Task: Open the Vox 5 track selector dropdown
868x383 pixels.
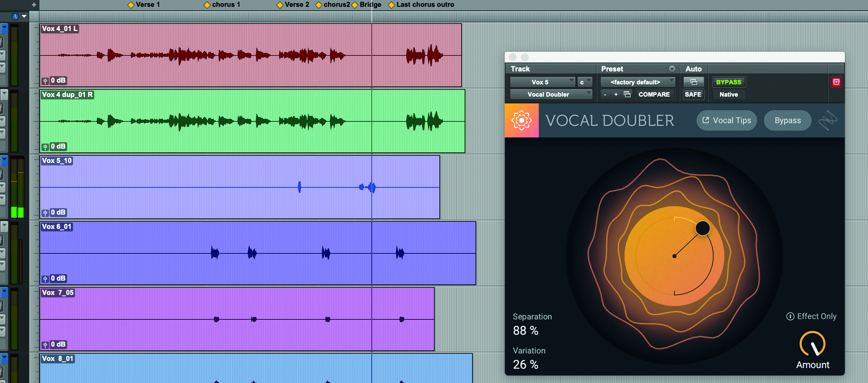Action: click(x=542, y=82)
